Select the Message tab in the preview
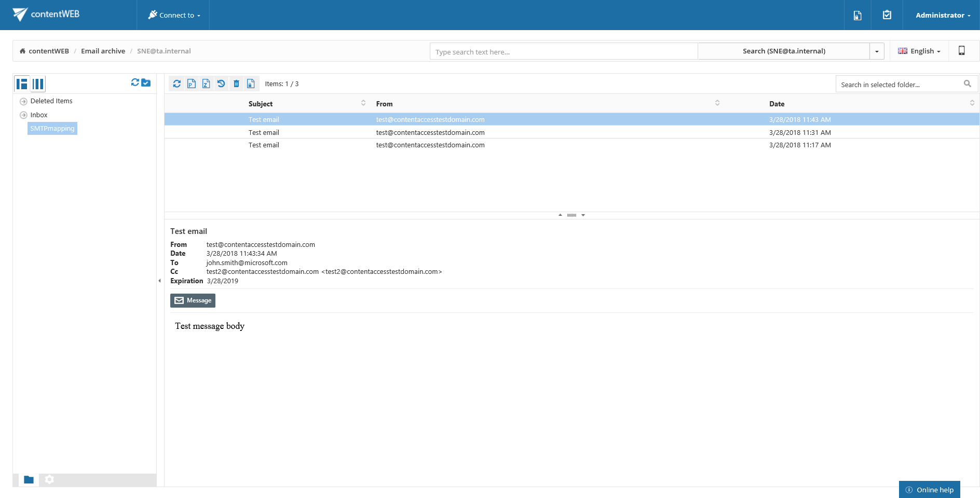This screenshot has height=498, width=980. tap(193, 300)
